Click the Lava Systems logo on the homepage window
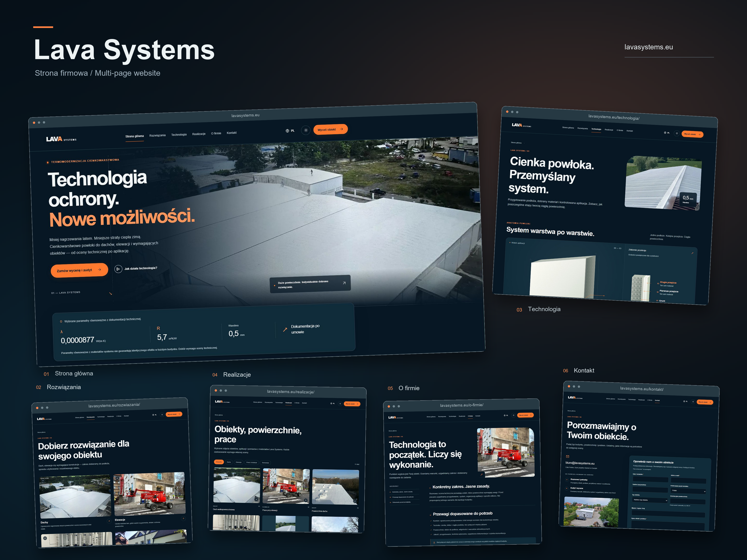Screen dimensions: 747x560 (x=61, y=139)
